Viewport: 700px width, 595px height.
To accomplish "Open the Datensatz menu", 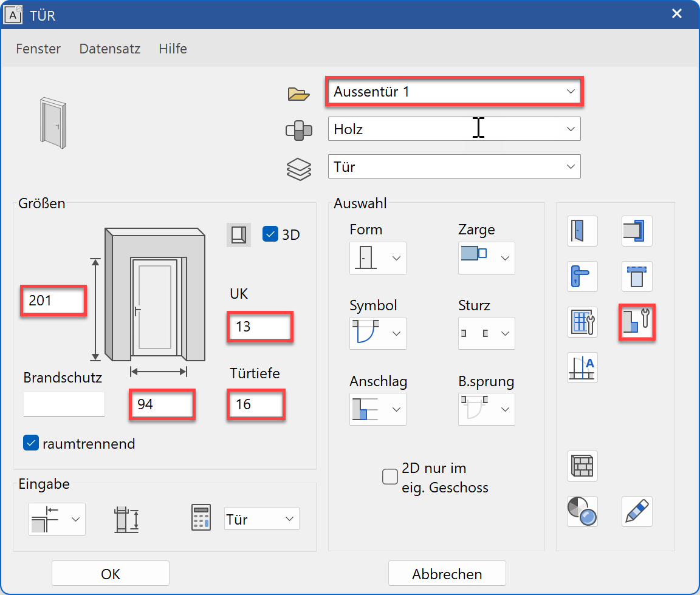I will 110,49.
